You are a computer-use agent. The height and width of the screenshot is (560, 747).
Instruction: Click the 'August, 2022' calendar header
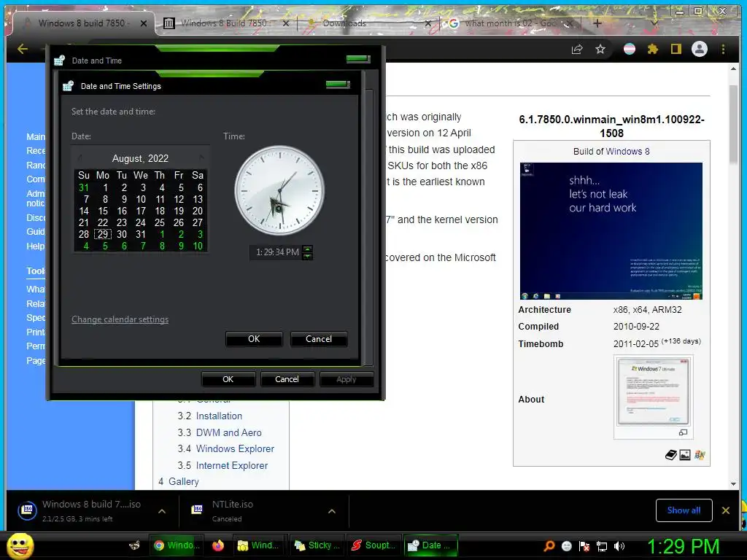140,158
